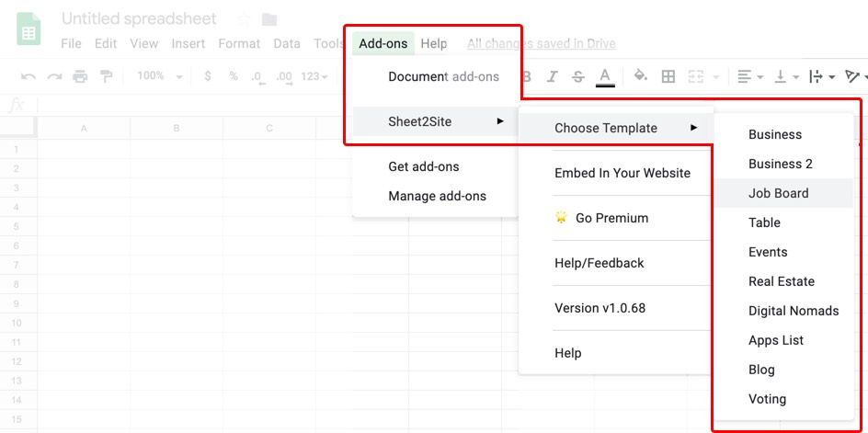Click the Merge cells icon
The width and height of the screenshot is (868, 433).
tap(696, 76)
